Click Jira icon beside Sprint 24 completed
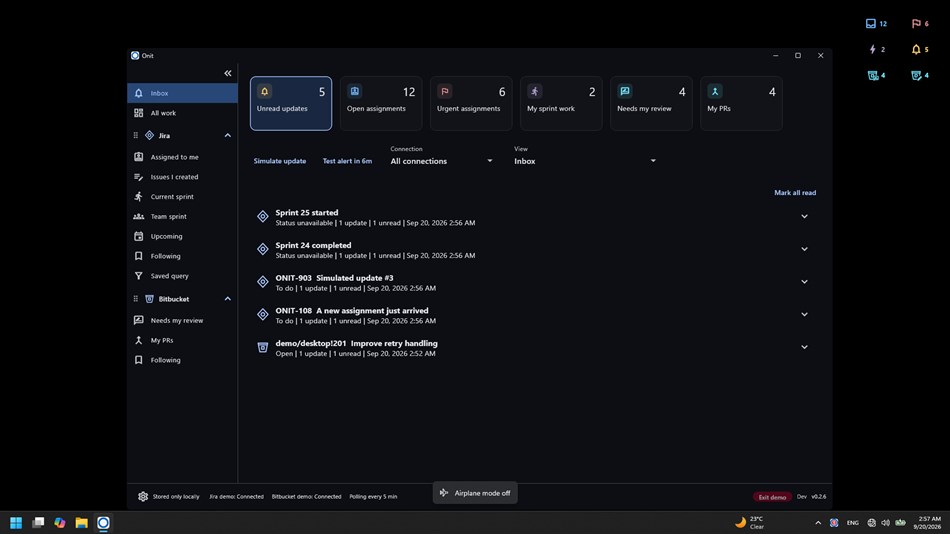The image size is (950, 534). coord(262,249)
